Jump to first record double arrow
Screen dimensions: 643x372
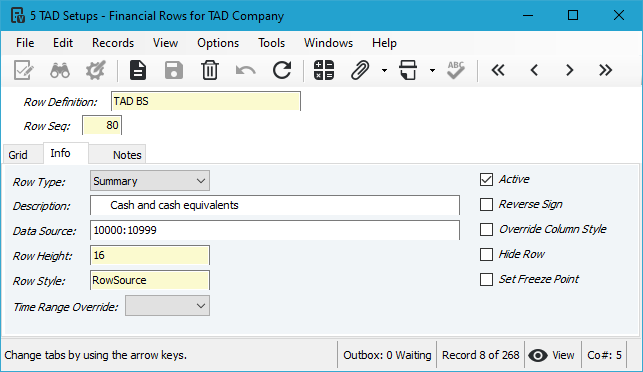[x=498, y=70]
